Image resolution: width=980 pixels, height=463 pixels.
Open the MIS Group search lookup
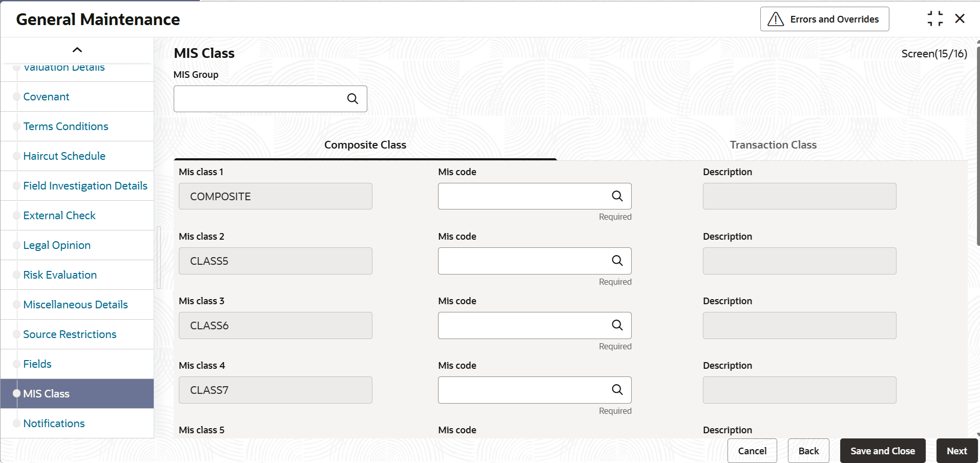pyautogui.click(x=352, y=99)
